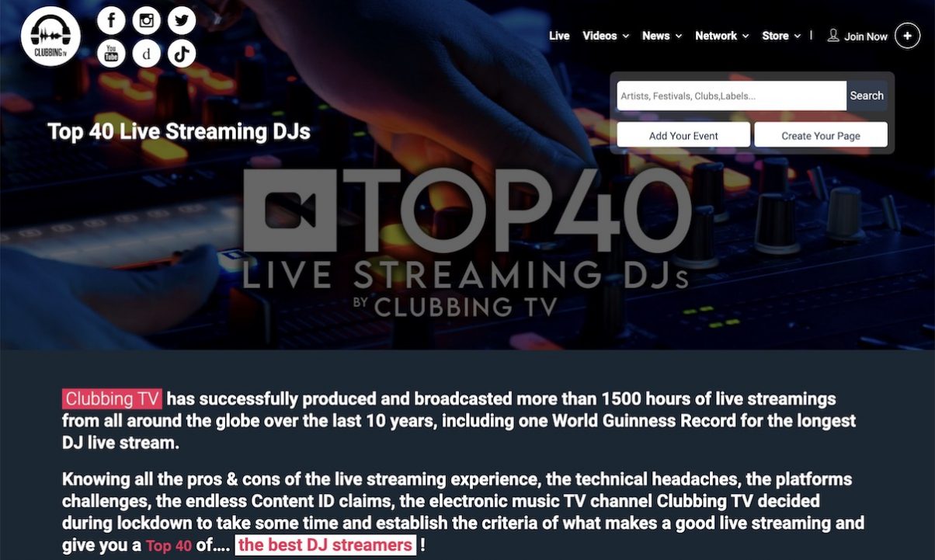Open the highlighted Clubbing TV link
935x560 pixels.
pyautogui.click(x=112, y=398)
